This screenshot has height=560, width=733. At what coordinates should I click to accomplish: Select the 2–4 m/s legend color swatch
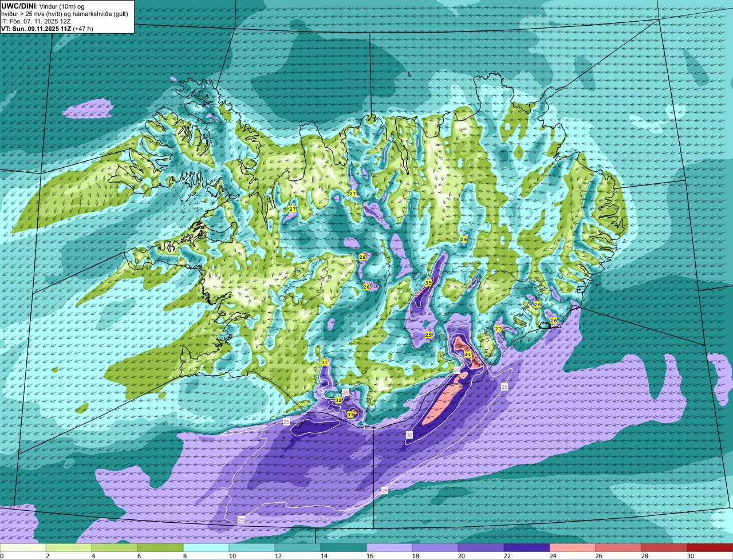[69, 547]
